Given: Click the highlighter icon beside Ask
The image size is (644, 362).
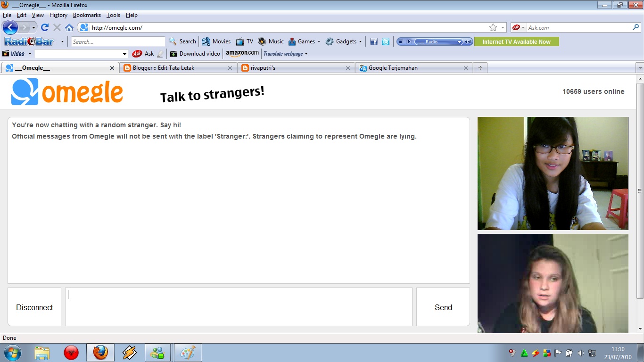Looking at the screenshot, I should (x=160, y=54).
